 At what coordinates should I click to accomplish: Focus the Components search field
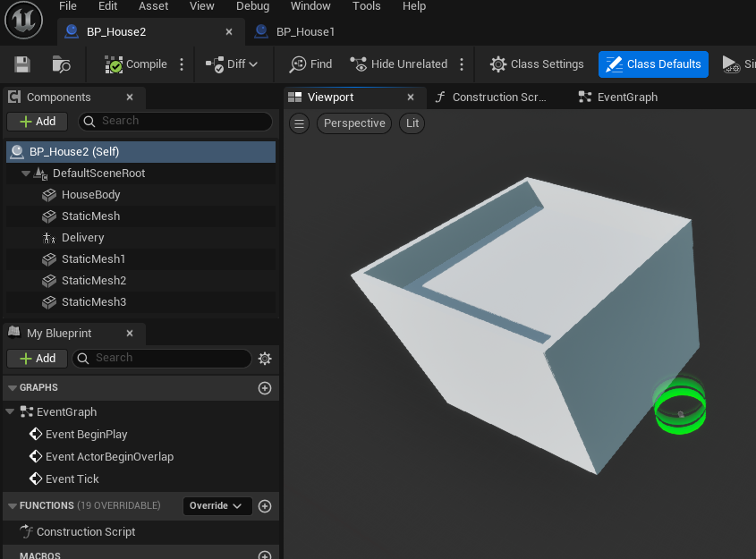(175, 122)
